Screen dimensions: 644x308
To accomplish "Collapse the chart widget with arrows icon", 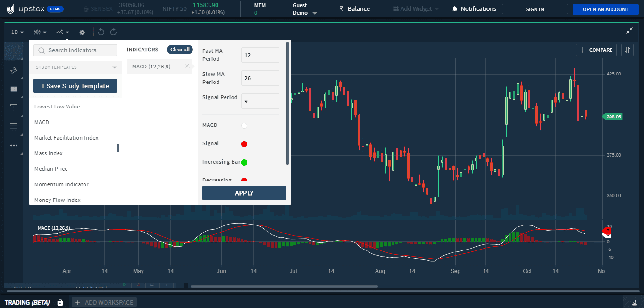I will tap(629, 31).
